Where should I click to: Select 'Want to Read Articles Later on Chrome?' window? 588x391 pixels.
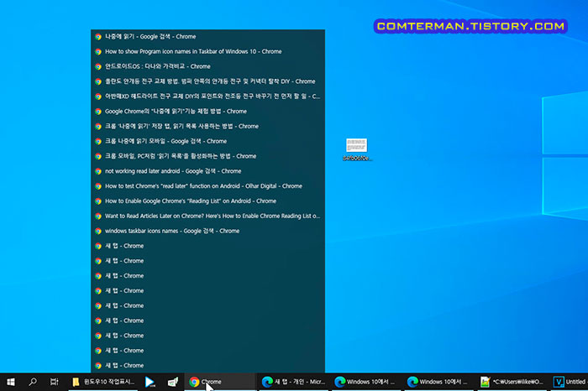point(207,216)
